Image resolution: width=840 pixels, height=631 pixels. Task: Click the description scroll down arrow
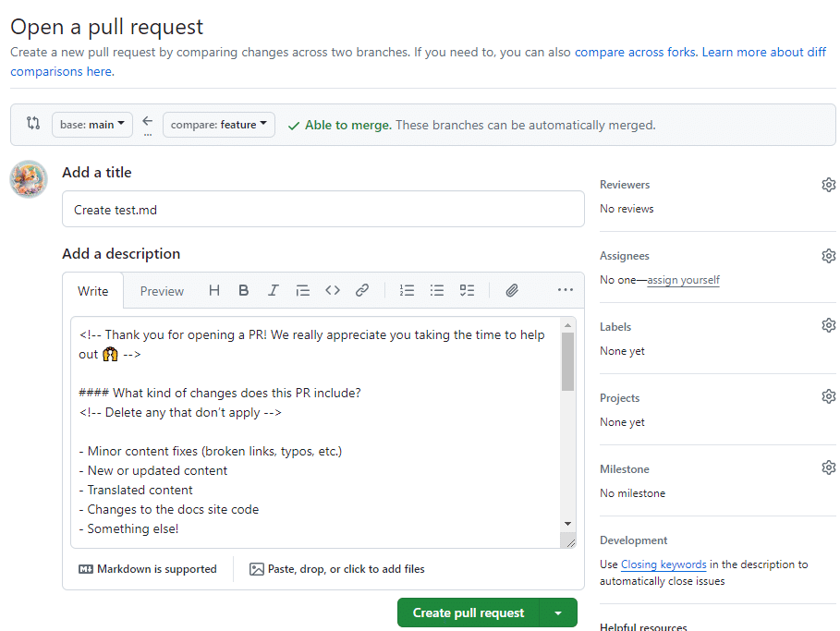(x=568, y=524)
